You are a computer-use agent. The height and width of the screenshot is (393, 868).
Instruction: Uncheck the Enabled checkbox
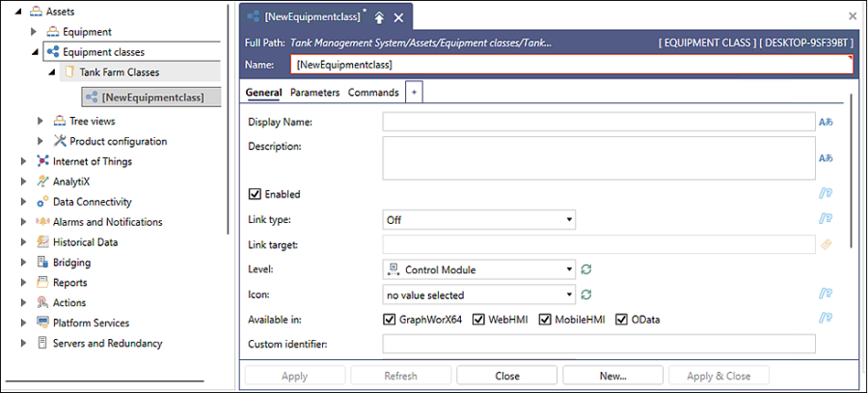tap(254, 194)
